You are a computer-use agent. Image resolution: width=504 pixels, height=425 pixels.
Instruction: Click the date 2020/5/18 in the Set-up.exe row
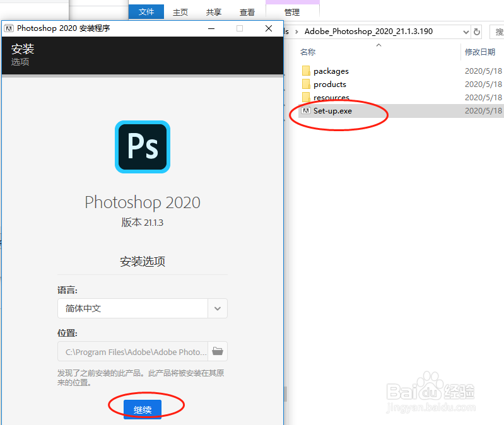483,111
